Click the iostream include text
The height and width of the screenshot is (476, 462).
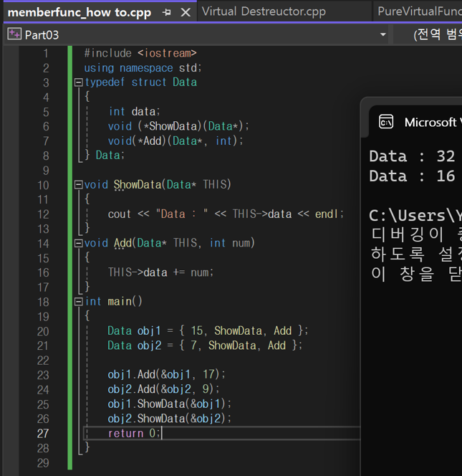click(167, 54)
